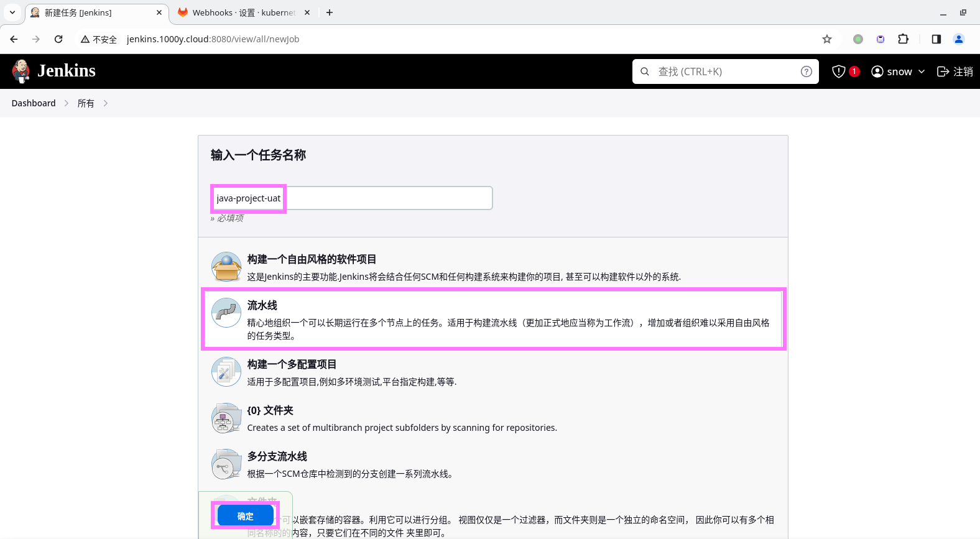980x539 pixels.
Task: Bookmark this page with the star
Action: 827,39
